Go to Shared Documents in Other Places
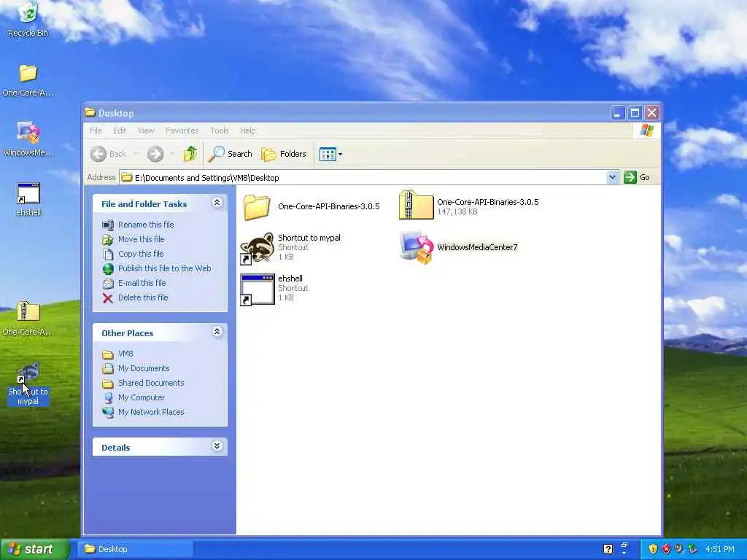The height and width of the screenshot is (560, 747). (x=151, y=383)
